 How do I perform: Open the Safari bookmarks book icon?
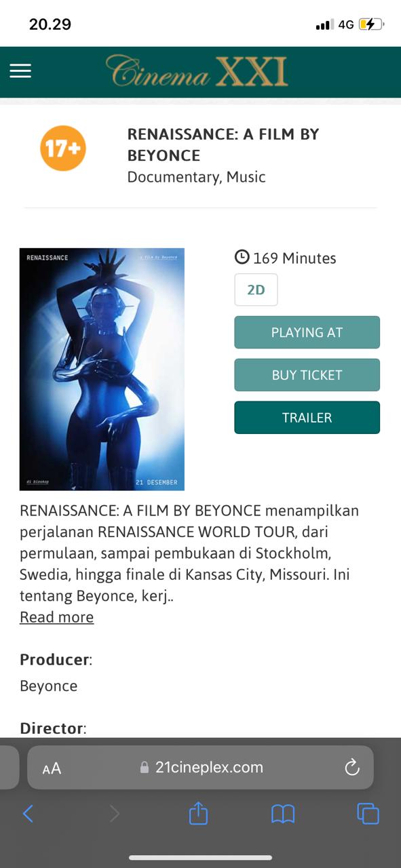(x=283, y=814)
